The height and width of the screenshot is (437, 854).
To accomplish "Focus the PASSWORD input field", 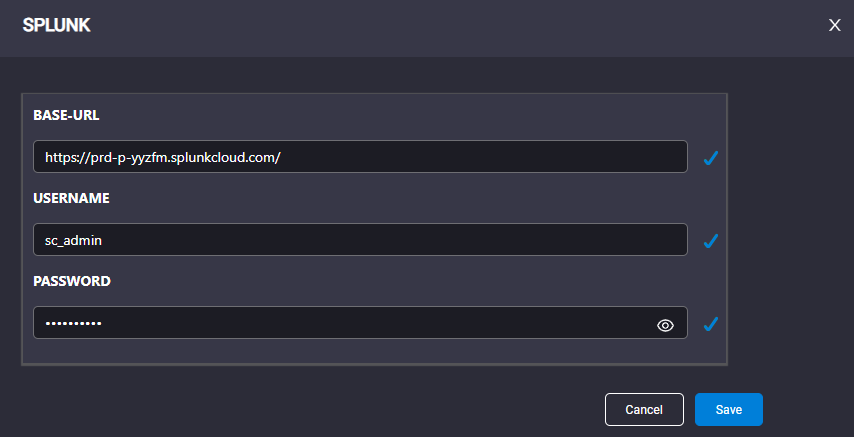I will [360, 323].
